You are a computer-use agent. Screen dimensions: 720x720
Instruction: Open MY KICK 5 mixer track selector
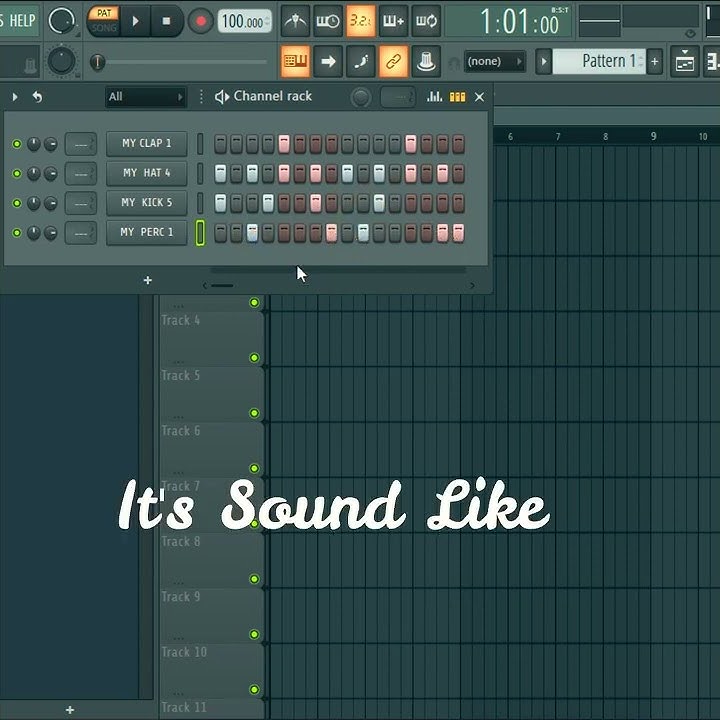pos(81,203)
